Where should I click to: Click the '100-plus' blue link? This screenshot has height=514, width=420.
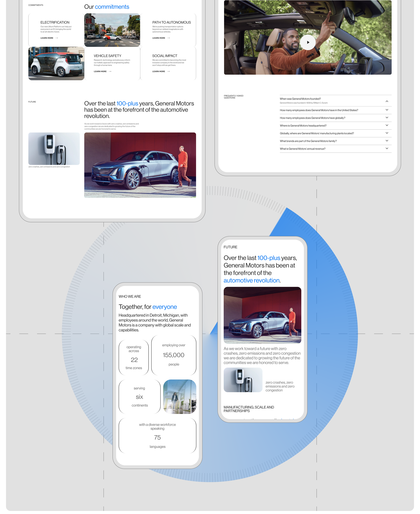pos(127,103)
